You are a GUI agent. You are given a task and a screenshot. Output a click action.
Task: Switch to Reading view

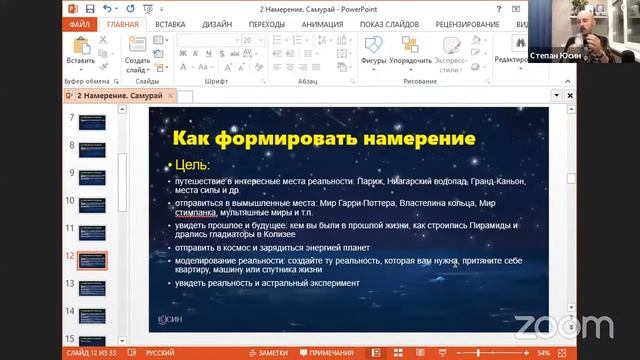click(x=420, y=353)
